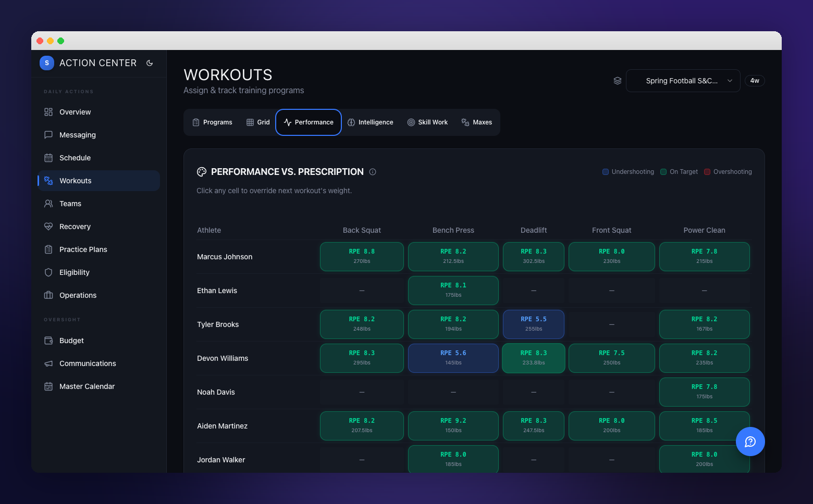Click the Athlete column header

pyautogui.click(x=209, y=230)
